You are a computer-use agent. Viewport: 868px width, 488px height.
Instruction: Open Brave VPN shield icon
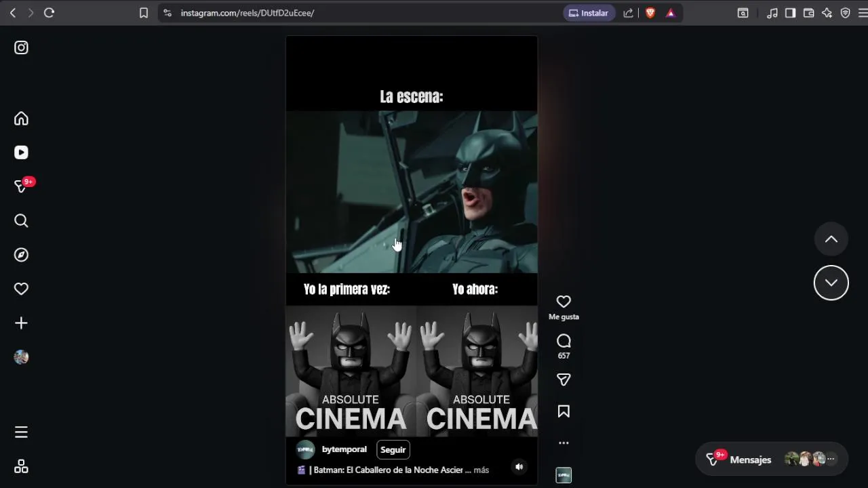[845, 13]
